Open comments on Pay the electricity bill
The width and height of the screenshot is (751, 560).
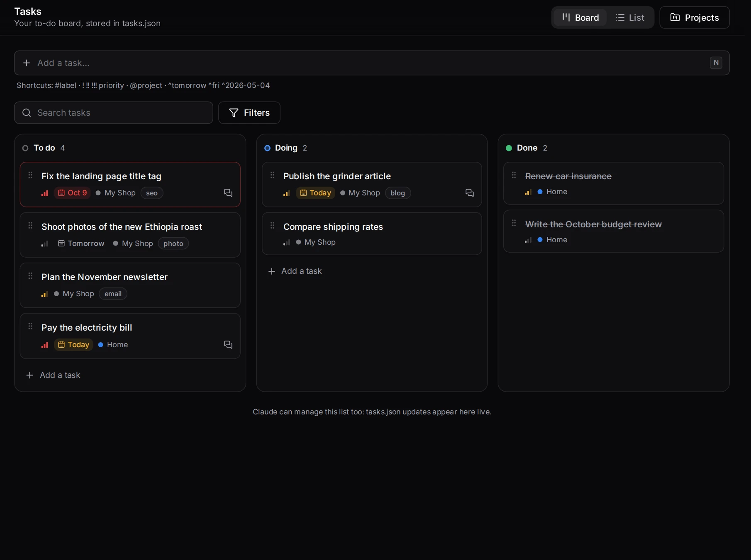[x=228, y=345]
